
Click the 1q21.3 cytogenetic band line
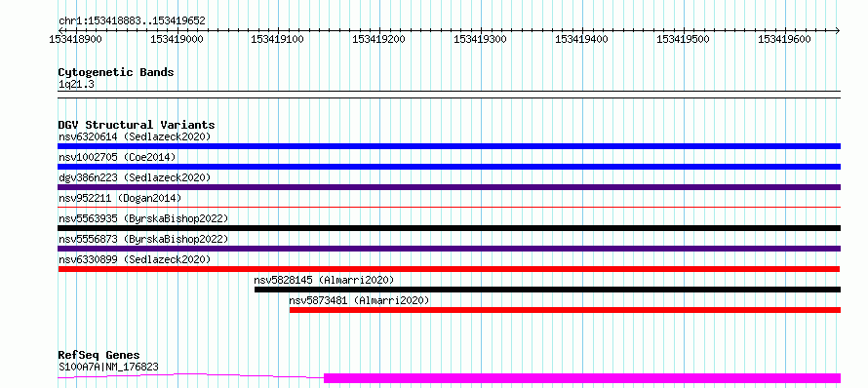point(449,95)
